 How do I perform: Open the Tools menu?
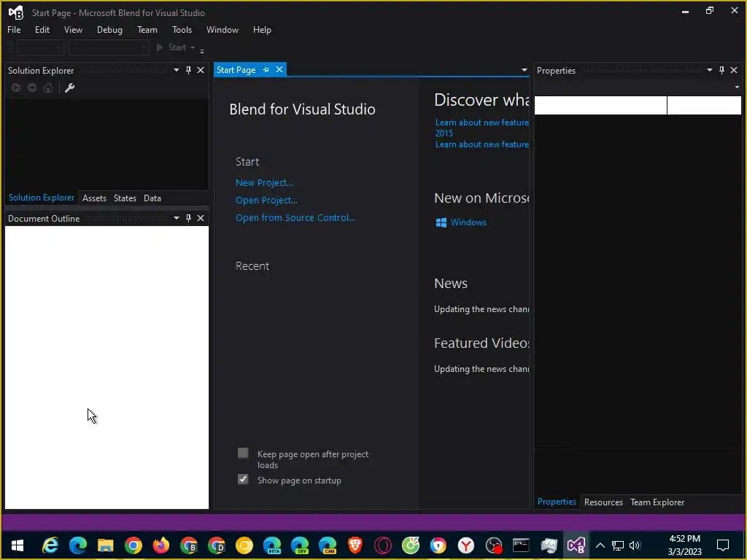[x=182, y=29]
